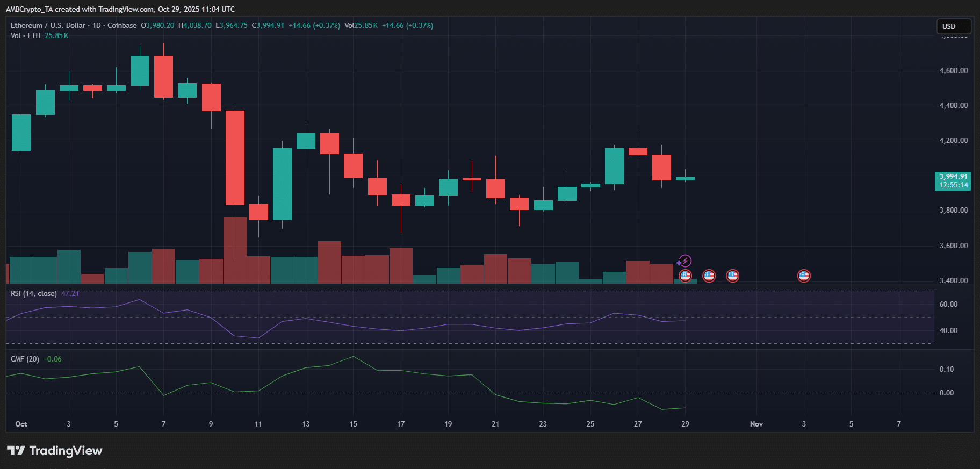Click the second US flag event marker from left

click(709, 276)
